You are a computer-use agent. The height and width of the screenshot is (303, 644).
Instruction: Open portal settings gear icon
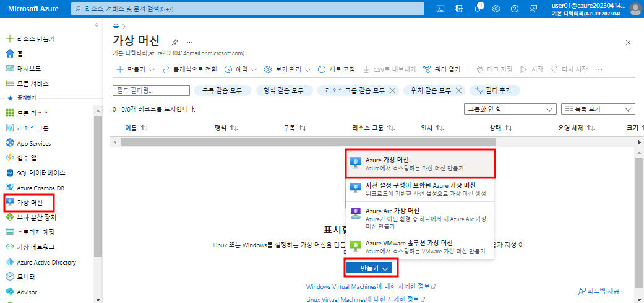(496, 9)
